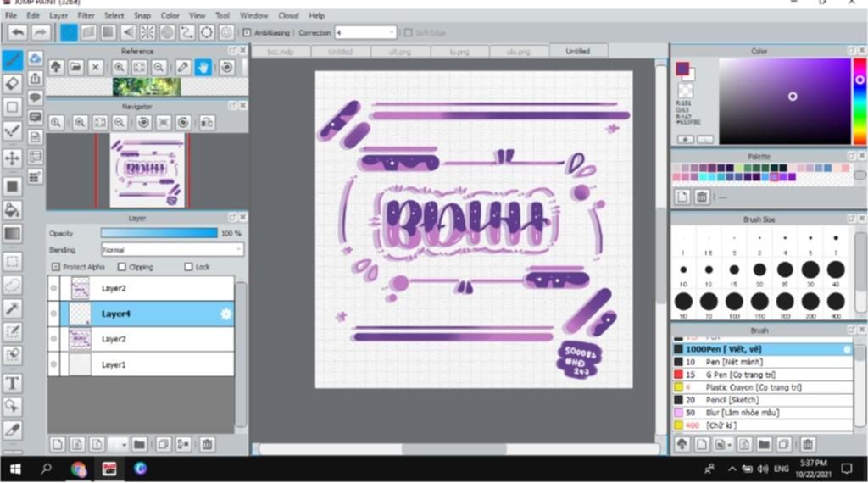Delete brush via Brush panel trash icon
Viewport: 868px width, 483px height.
808,444
